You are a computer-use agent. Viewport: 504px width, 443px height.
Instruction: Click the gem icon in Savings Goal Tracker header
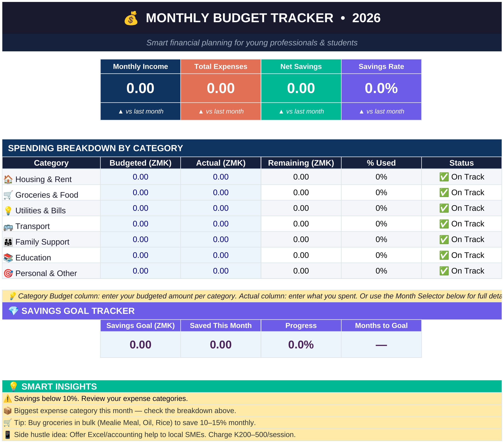pos(13,311)
